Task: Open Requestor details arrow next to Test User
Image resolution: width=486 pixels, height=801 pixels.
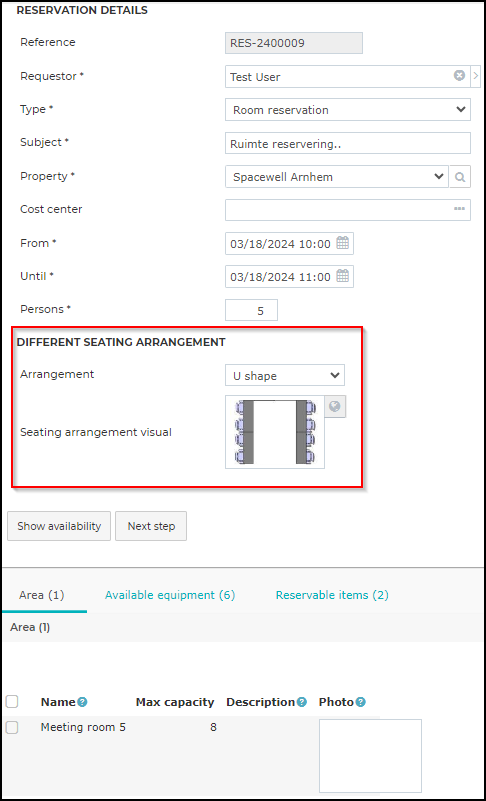Action: pos(476,76)
